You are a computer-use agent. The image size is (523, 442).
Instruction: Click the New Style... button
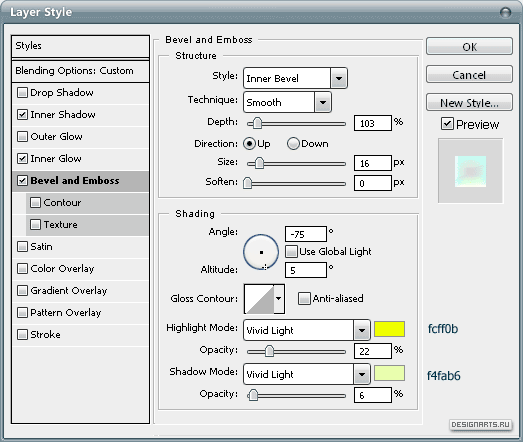pos(469,102)
